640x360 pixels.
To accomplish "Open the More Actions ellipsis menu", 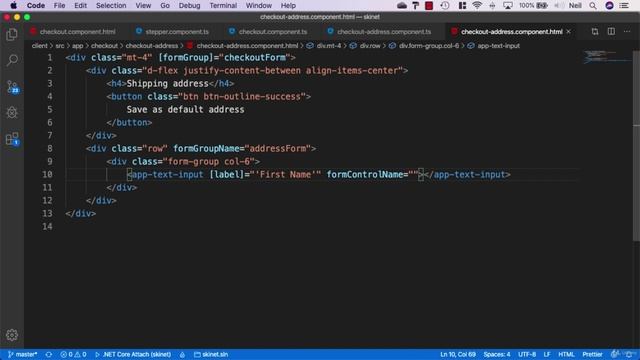I will point(627,31).
